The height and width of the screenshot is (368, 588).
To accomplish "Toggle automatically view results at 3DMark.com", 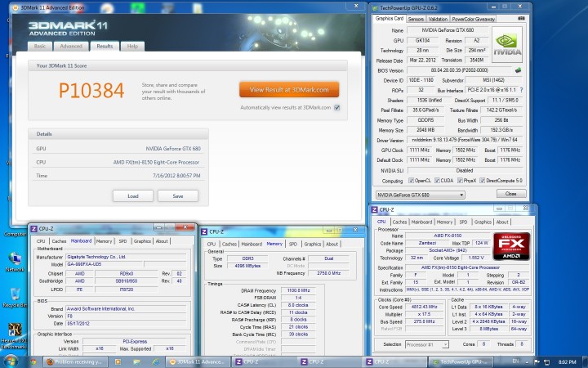I will (x=337, y=108).
